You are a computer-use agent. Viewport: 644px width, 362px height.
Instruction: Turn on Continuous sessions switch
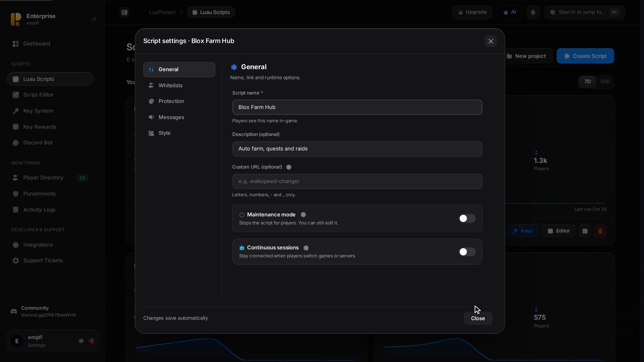467,252
